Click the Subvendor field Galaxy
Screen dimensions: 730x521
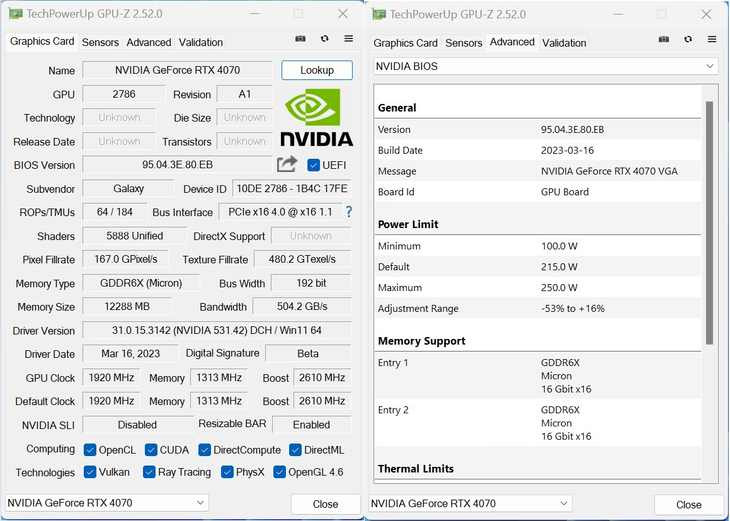coord(128,189)
